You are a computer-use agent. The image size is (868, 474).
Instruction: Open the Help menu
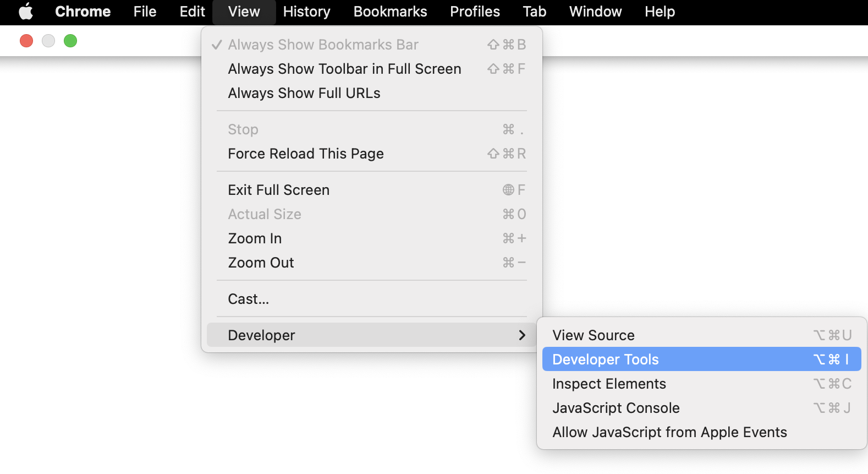click(x=660, y=12)
